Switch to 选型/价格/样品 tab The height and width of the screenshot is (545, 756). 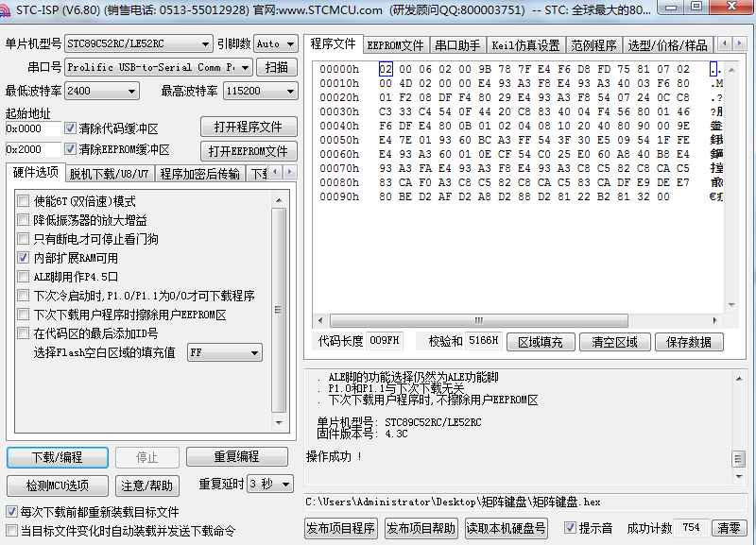point(668,45)
